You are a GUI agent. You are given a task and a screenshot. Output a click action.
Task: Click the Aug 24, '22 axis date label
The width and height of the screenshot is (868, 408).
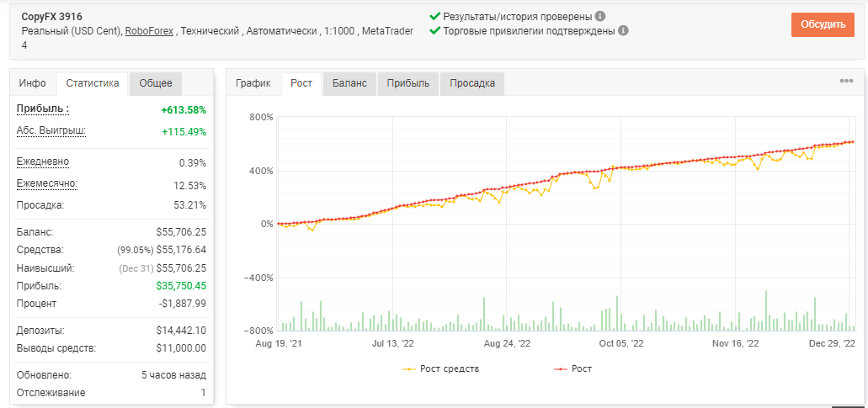[x=507, y=344]
